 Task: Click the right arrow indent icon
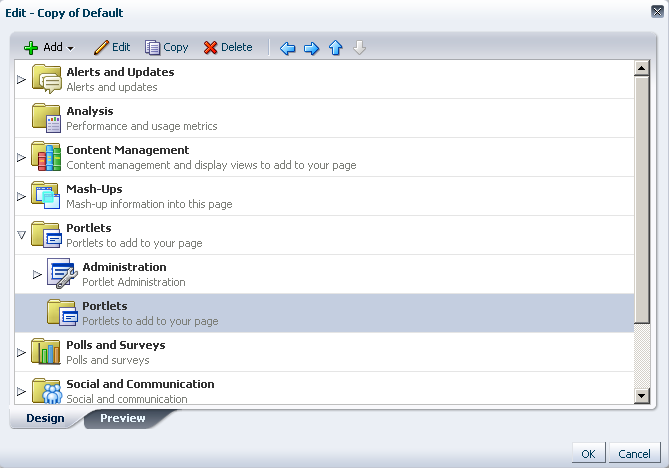pyautogui.click(x=311, y=48)
